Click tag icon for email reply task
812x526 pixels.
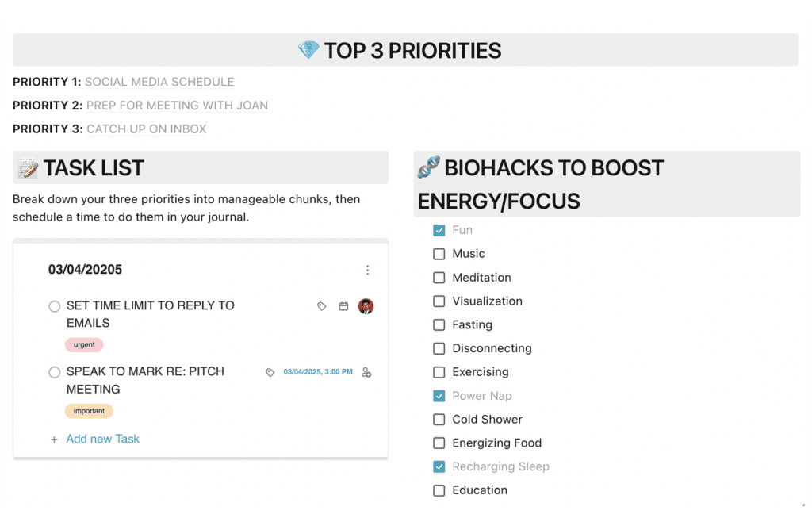point(322,306)
